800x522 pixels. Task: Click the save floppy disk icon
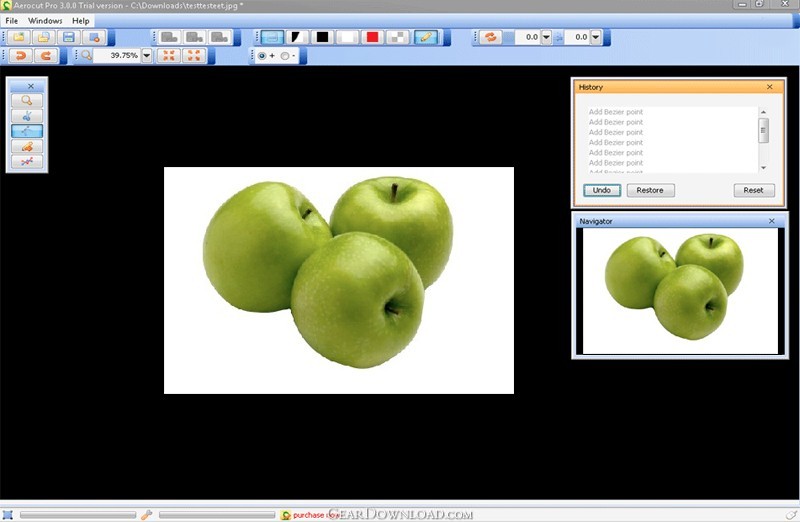pyautogui.click(x=70, y=38)
